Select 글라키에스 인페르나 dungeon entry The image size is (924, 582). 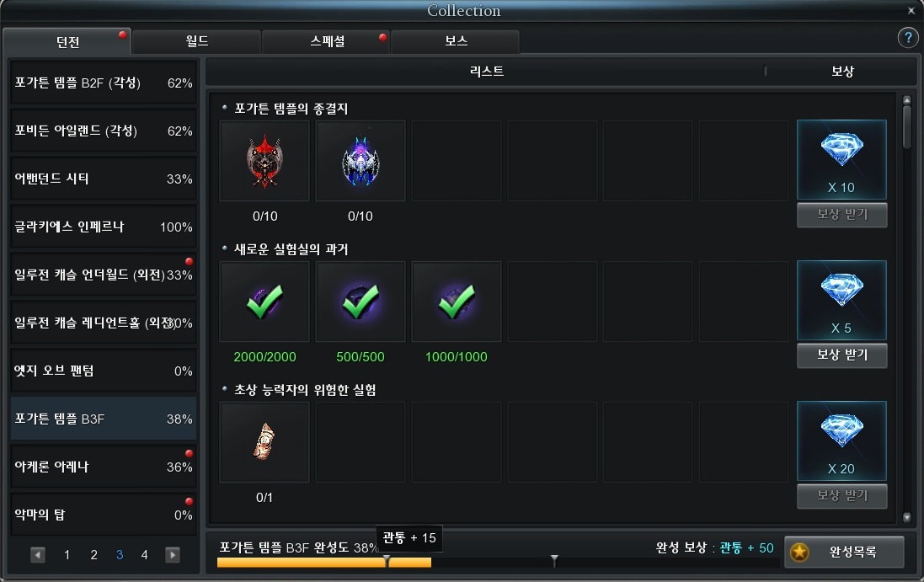coord(104,227)
